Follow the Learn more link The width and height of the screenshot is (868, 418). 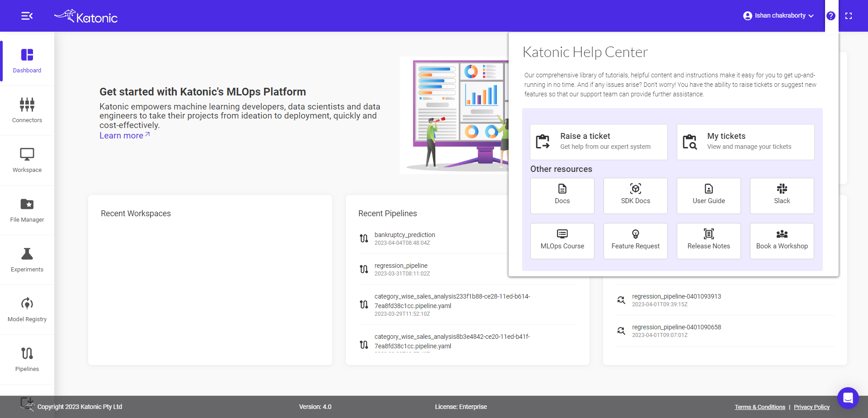tap(125, 135)
